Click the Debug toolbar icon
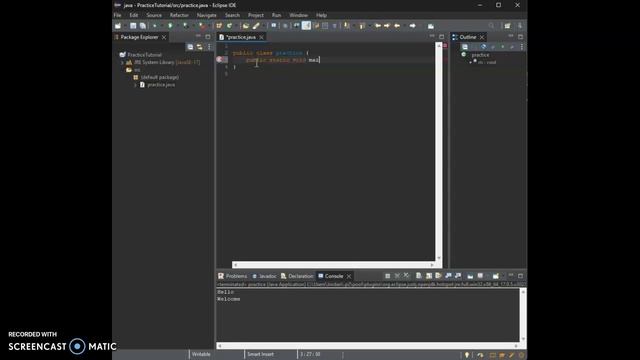Image resolution: width=640 pixels, height=360 pixels. 155,26
